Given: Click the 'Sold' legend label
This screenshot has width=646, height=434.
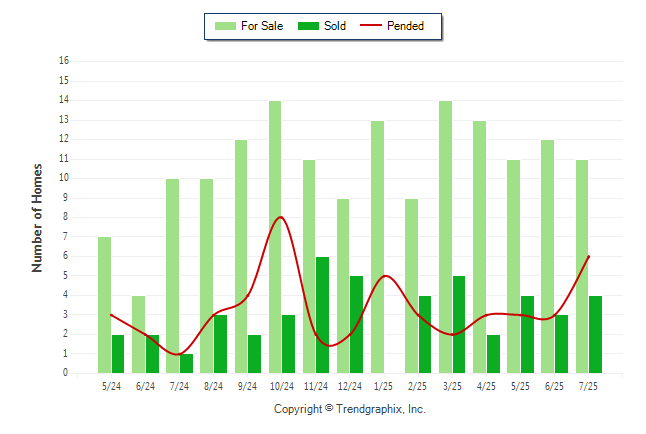Looking at the screenshot, I should tap(335, 26).
